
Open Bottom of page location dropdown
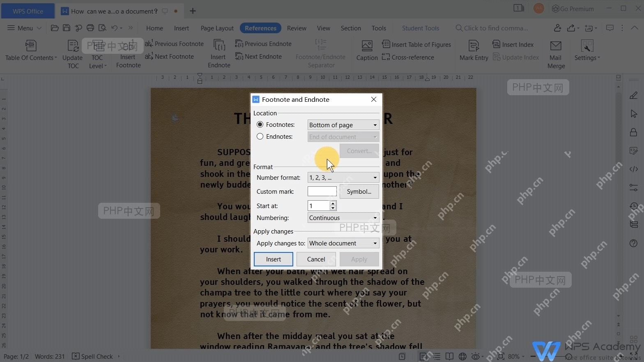(x=343, y=125)
